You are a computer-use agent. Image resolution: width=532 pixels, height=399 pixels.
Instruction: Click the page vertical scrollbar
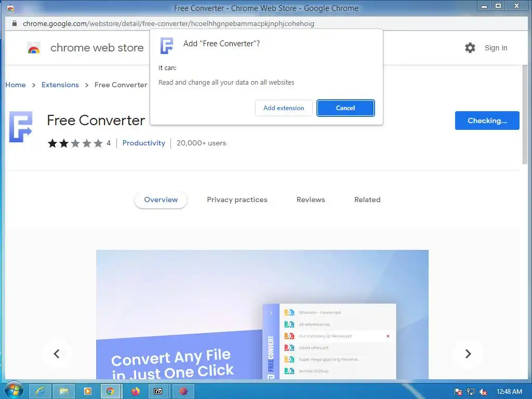(525, 115)
